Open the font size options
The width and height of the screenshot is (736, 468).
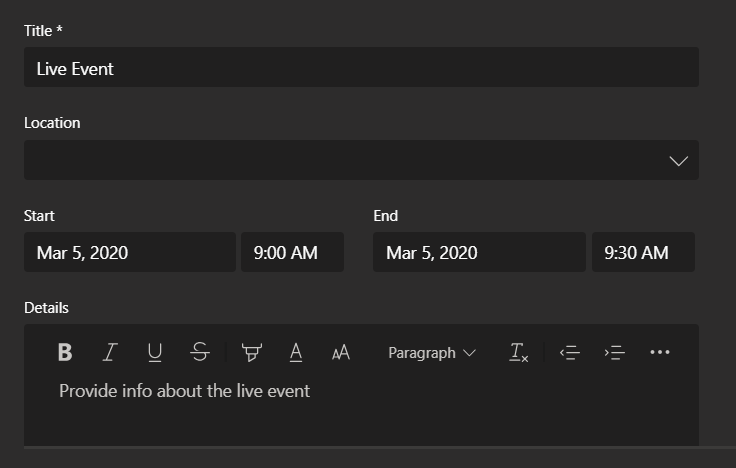coord(341,352)
